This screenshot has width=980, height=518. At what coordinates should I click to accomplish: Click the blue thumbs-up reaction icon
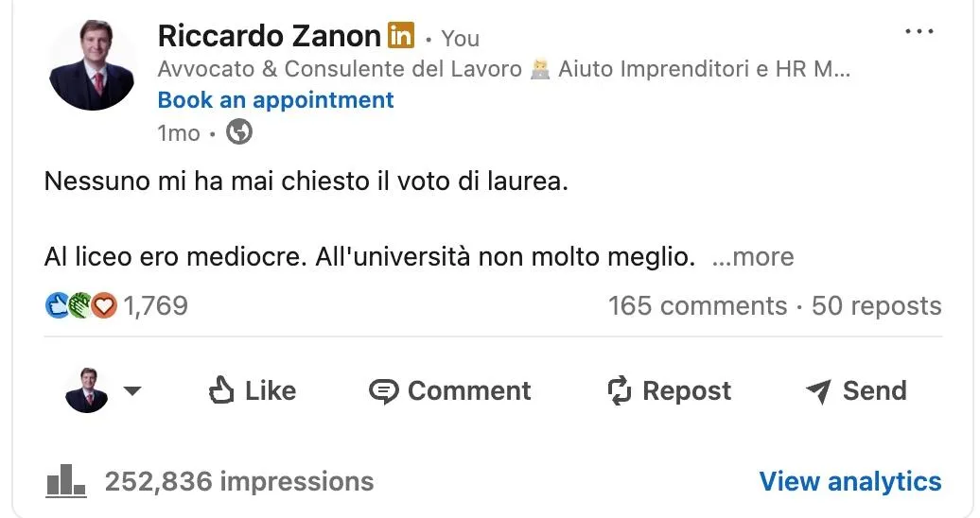(x=58, y=305)
